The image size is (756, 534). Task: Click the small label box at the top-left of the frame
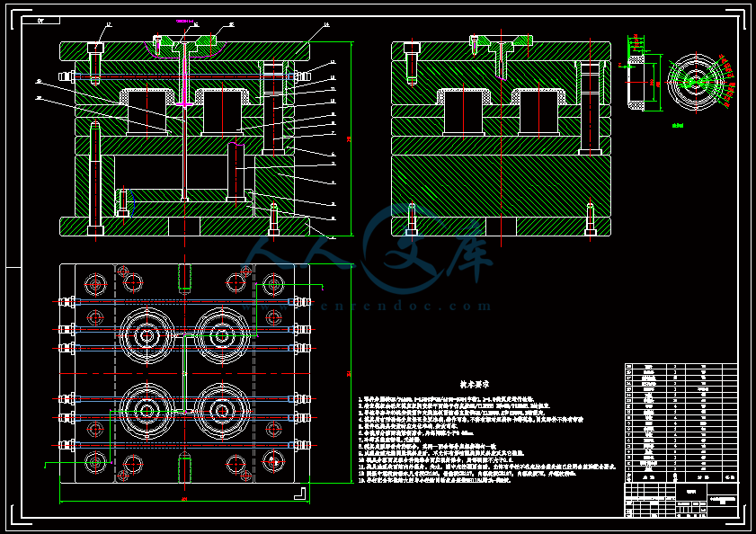(41, 21)
